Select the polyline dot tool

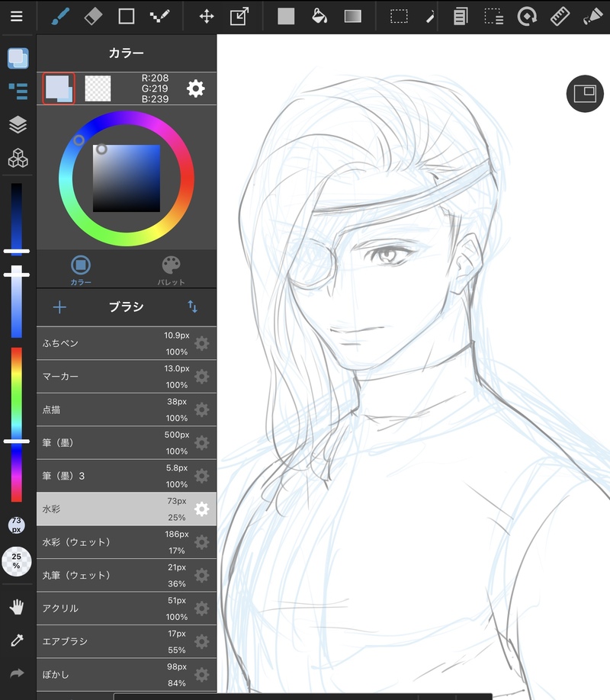(x=159, y=17)
